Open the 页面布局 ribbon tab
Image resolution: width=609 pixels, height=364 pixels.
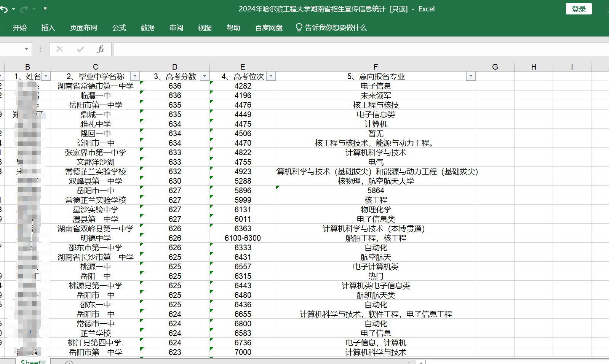point(83,28)
